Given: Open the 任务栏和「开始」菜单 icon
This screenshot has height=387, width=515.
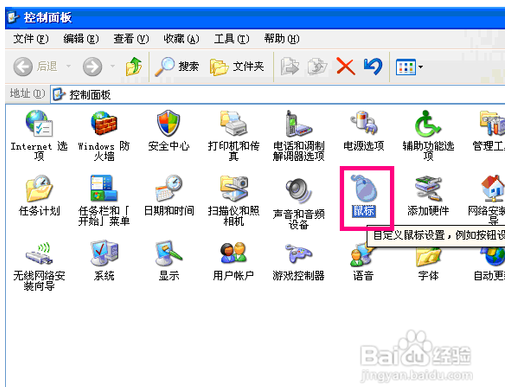Looking at the screenshot, I should point(104,188).
